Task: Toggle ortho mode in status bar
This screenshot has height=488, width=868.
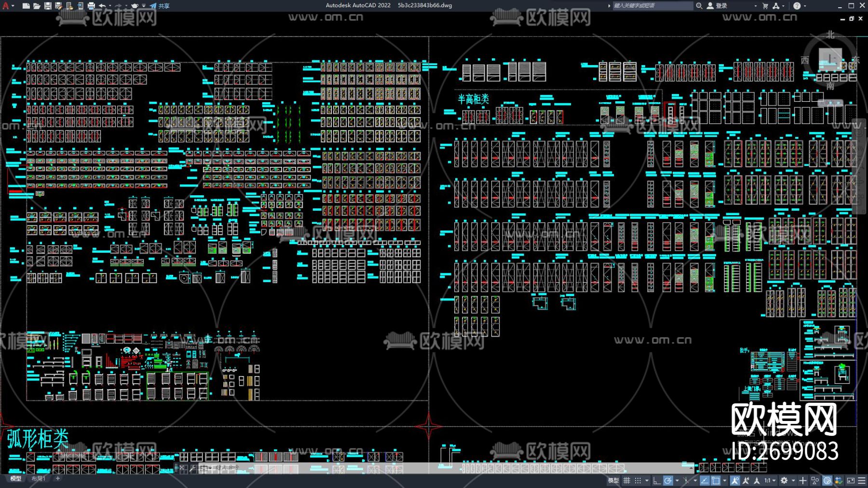Action: click(656, 480)
